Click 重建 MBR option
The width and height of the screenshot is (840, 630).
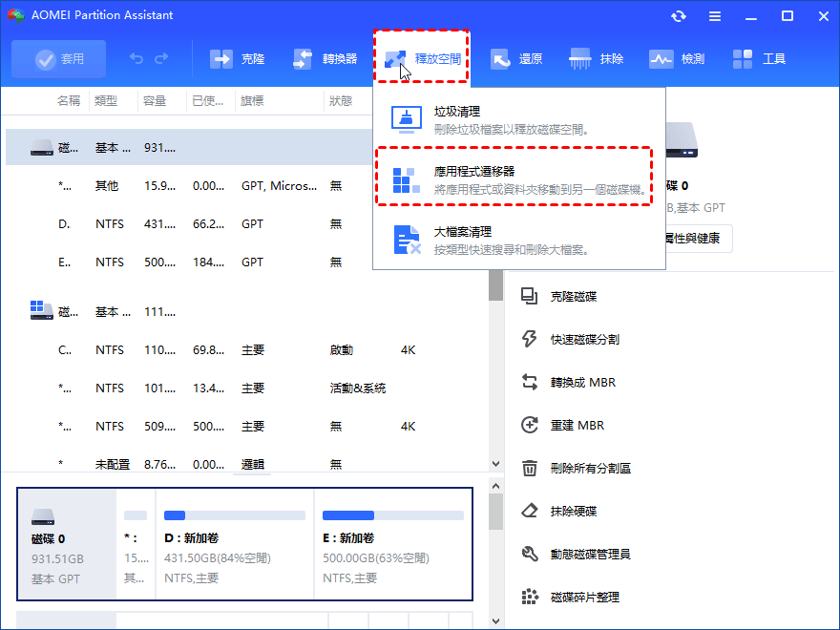(577, 425)
